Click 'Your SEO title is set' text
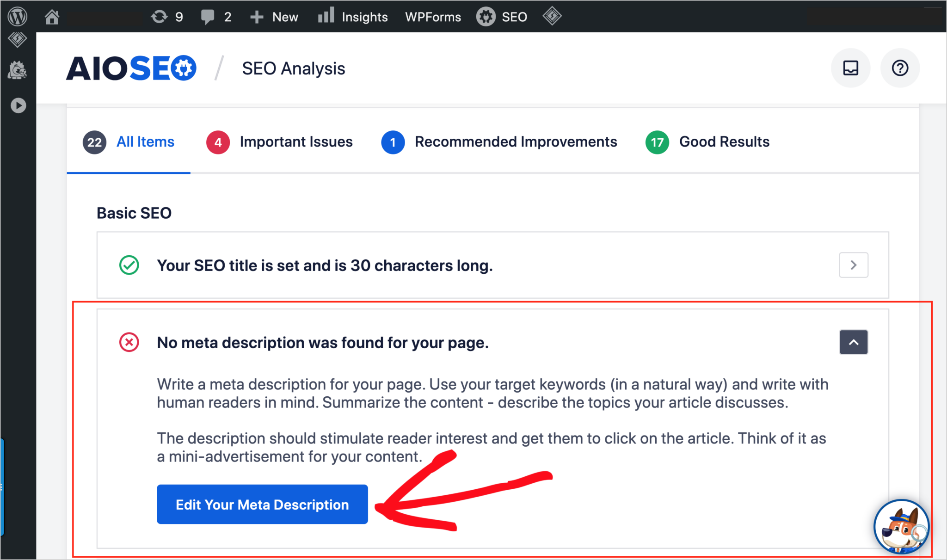This screenshot has width=947, height=560. (325, 265)
